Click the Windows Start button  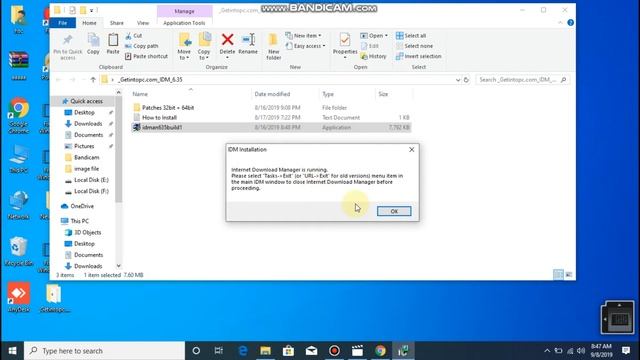tap(12, 351)
